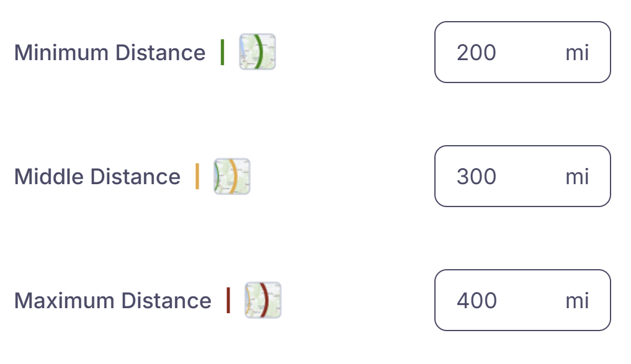Click the 400 value text
Screen dimensions: 631x364
[x=477, y=301]
